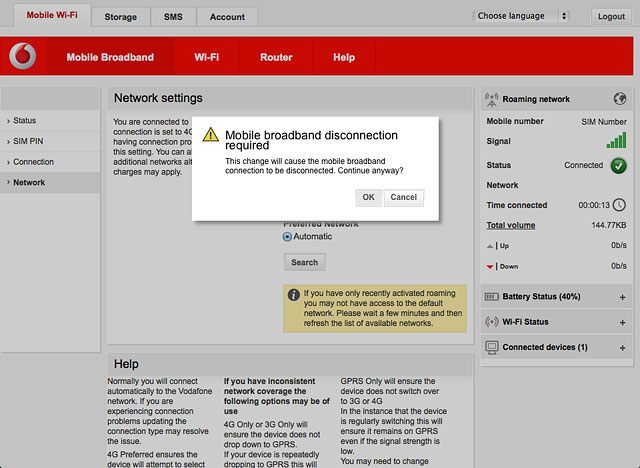The width and height of the screenshot is (640, 468).
Task: Click the 'Connected' status text
Action: 583,165
